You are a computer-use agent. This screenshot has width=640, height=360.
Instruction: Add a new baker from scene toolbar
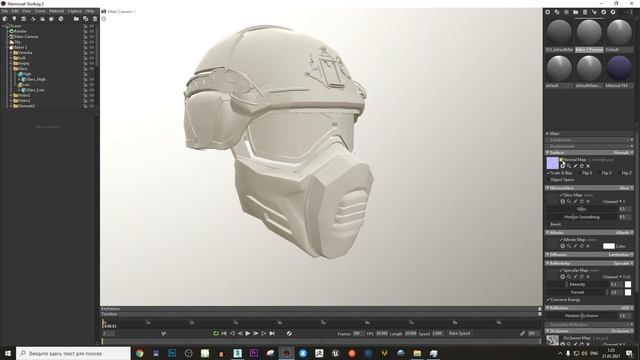tap(61, 19)
